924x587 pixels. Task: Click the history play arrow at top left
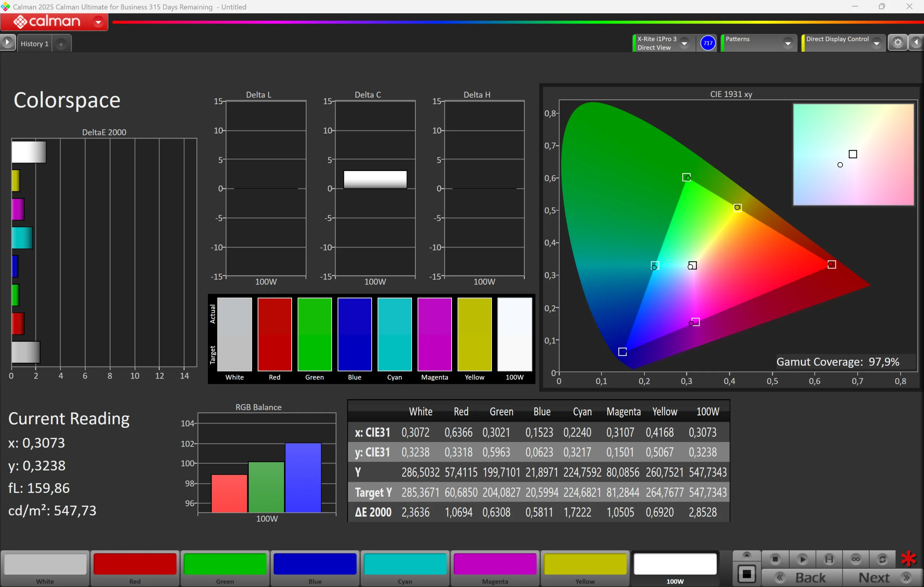click(x=7, y=43)
